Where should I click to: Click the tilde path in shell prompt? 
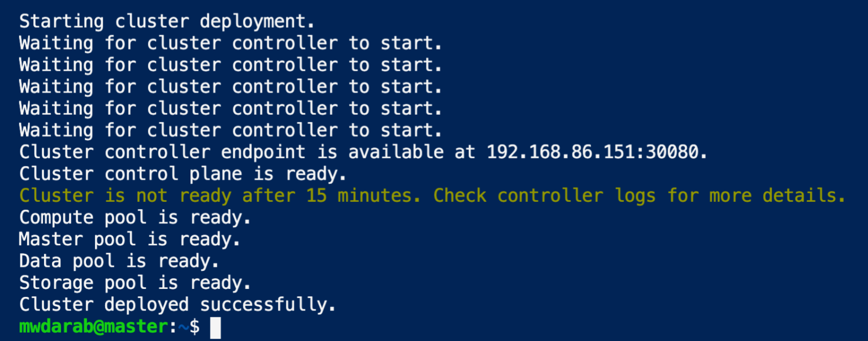pos(184,327)
